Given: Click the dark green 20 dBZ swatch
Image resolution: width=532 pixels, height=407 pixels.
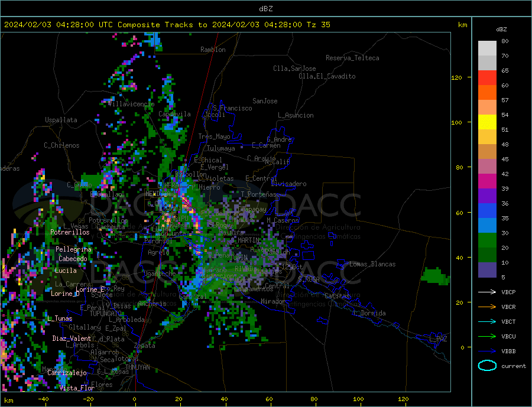Looking at the screenshot, I should coord(487,255).
